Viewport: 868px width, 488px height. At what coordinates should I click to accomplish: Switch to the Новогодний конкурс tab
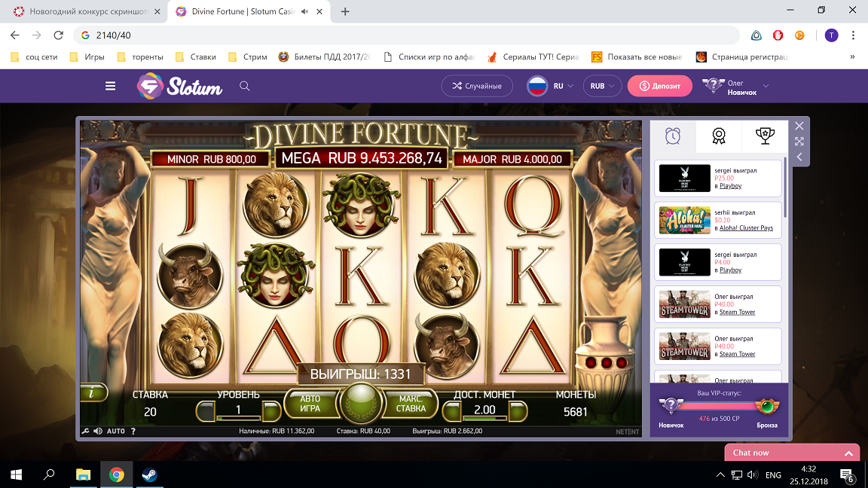click(x=84, y=11)
